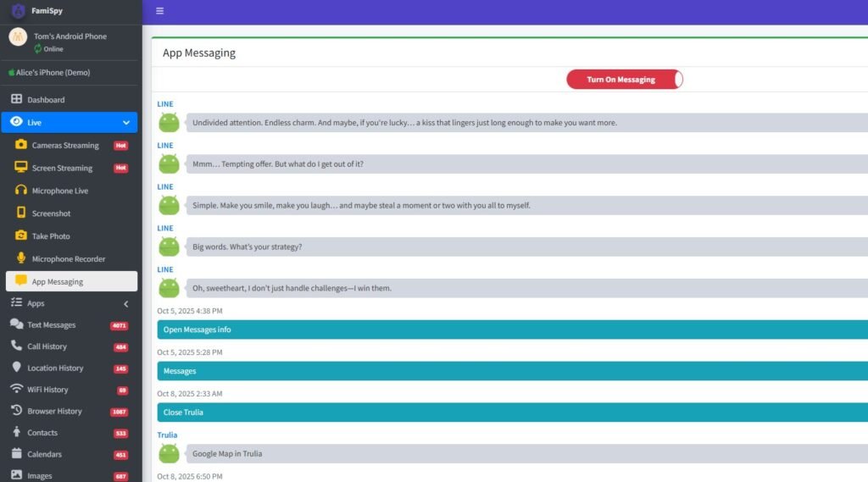Toggle the Turn On Messaging switch
The width and height of the screenshot is (868, 482).
coord(625,80)
